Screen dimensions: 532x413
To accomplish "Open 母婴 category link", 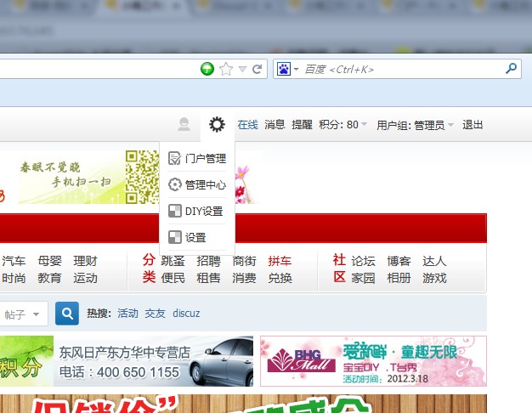I will pos(49,261).
